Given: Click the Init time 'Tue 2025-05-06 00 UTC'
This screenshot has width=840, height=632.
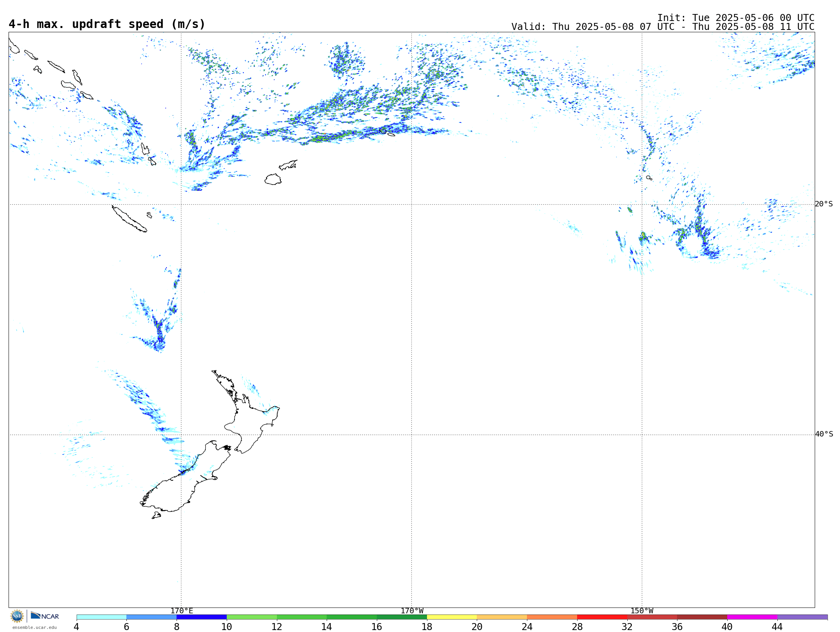Looking at the screenshot, I should tap(753, 18).
